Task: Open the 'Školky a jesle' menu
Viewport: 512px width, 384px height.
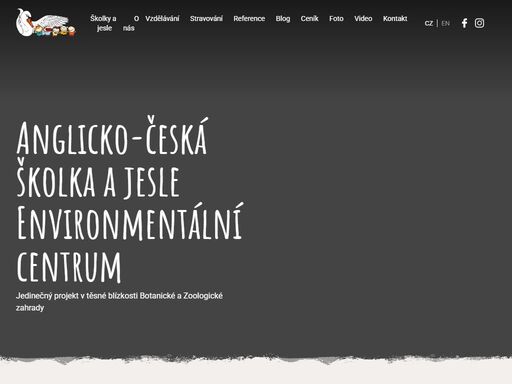Action: pos(103,23)
